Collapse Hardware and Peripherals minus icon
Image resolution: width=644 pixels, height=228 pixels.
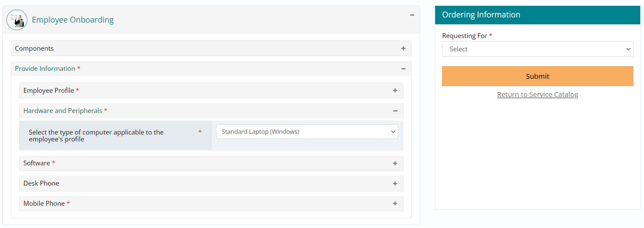coord(395,111)
